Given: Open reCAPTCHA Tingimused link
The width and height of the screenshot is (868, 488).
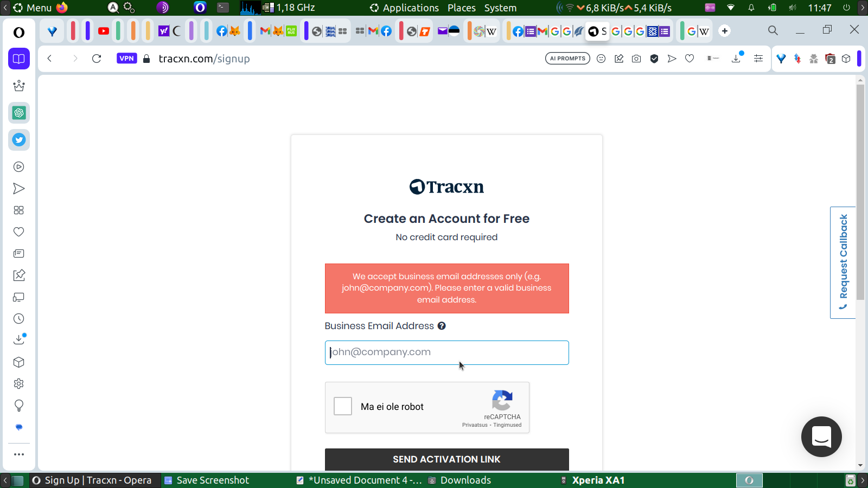Looking at the screenshot, I should click(507, 425).
